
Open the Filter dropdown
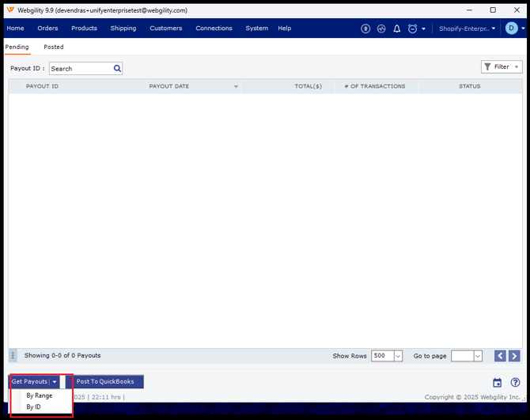point(502,67)
